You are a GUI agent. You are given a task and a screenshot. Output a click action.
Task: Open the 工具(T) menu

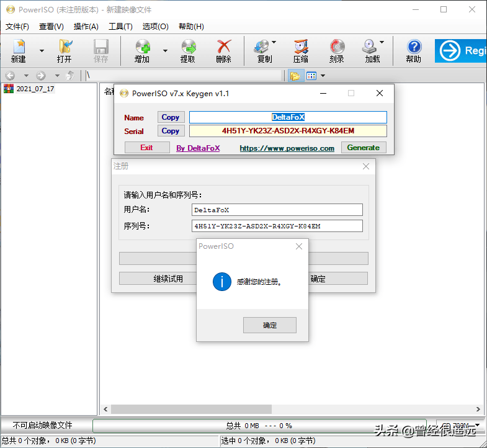[x=120, y=27]
